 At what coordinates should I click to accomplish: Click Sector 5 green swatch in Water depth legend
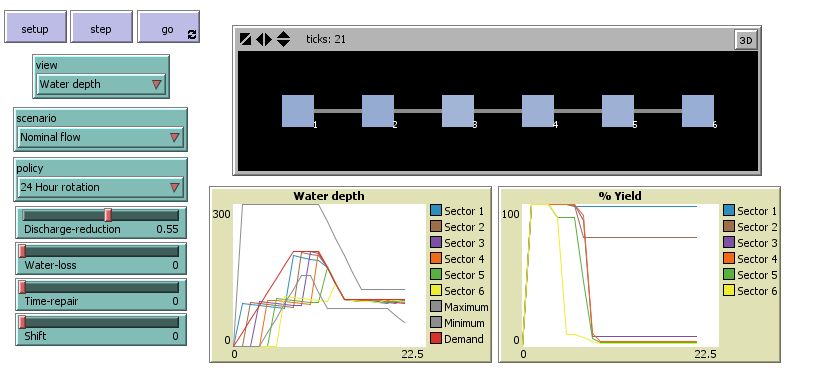[x=436, y=275]
